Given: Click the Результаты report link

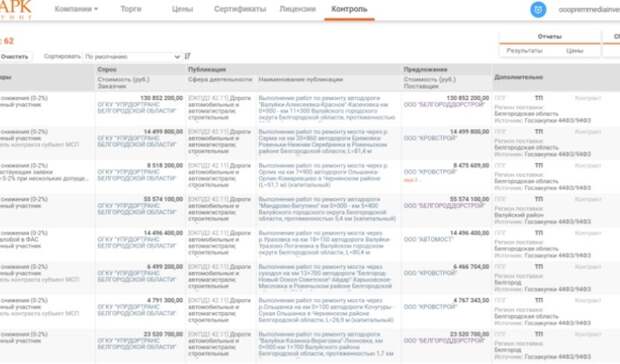Looking at the screenshot, I should (524, 51).
